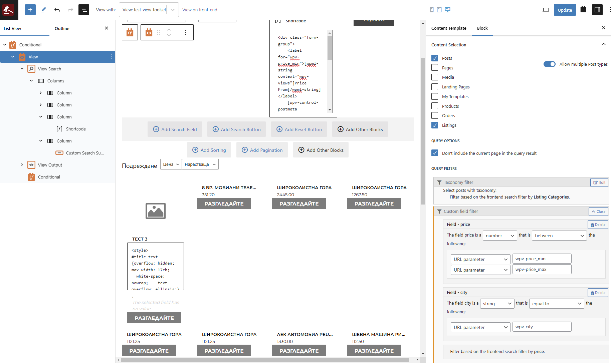Uncheck the Listings checkbox

pyautogui.click(x=435, y=125)
